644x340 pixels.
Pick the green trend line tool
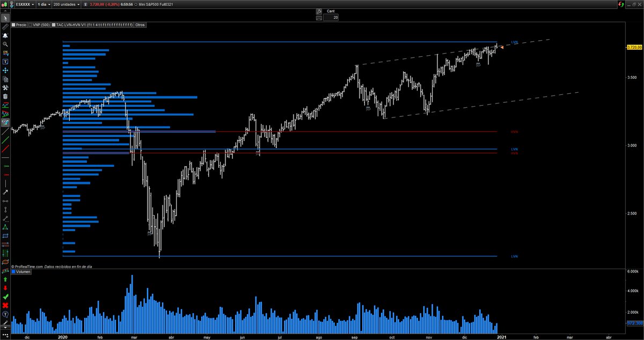[5, 140]
